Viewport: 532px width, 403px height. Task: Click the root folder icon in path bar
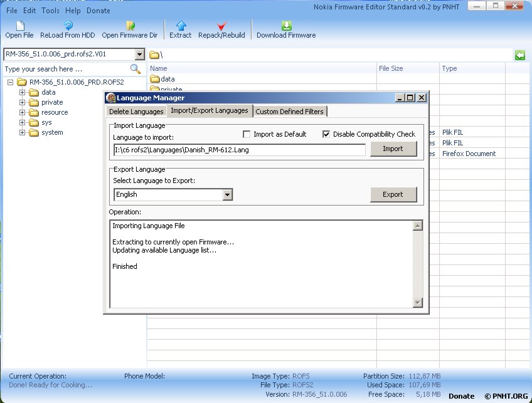[x=154, y=55]
